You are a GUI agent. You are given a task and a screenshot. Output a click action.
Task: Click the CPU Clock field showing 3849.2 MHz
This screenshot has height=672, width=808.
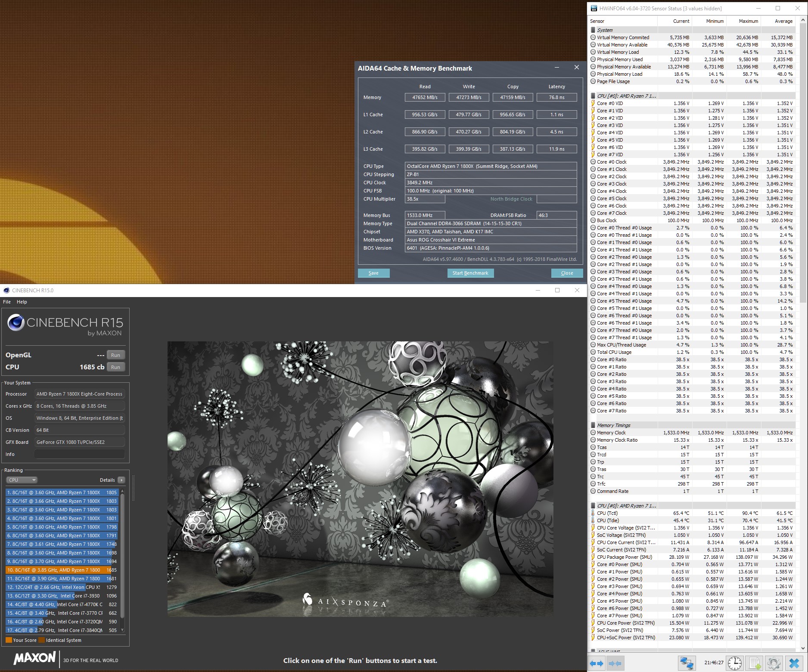(x=491, y=183)
